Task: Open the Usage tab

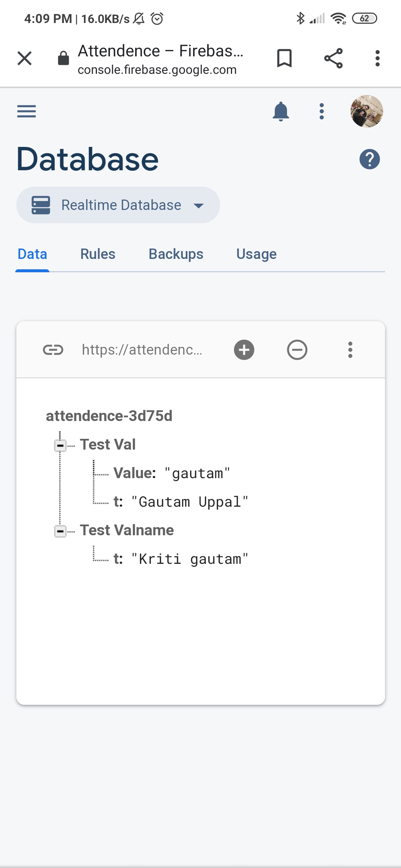Action: point(256,254)
